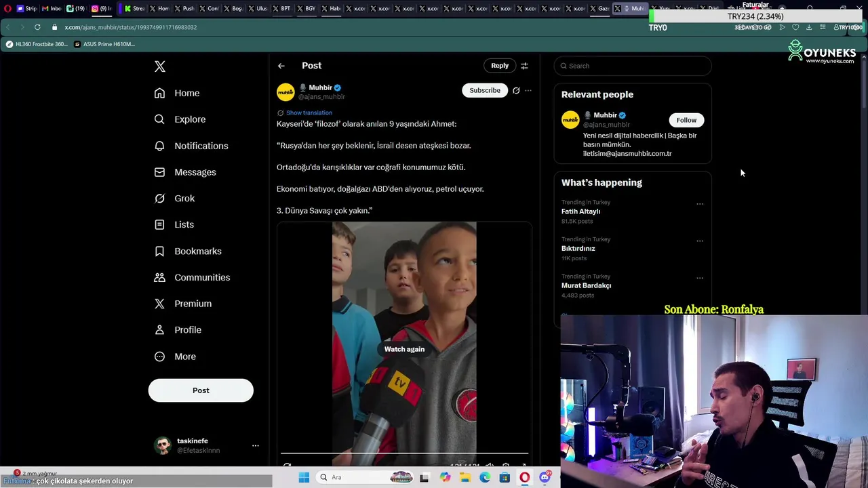Image resolution: width=868 pixels, height=488 pixels.
Task: Click the X search field
Action: (x=633, y=66)
